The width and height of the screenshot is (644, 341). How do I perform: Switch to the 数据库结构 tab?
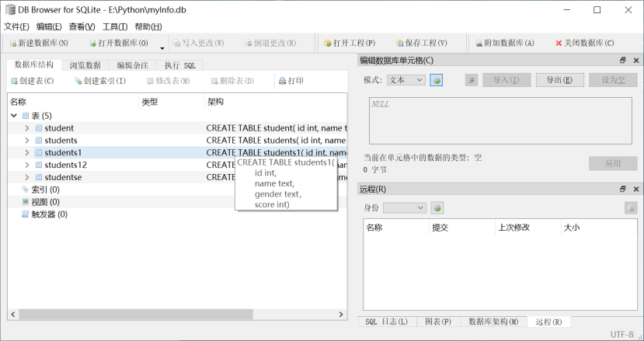click(x=34, y=64)
